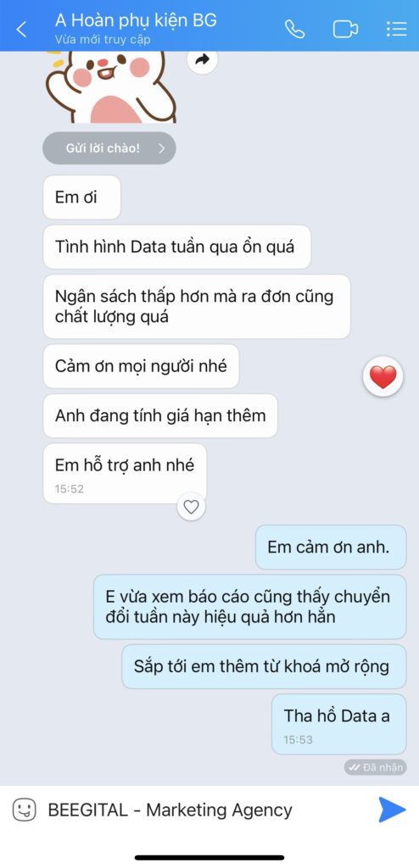Select the 'Cảm ơn mọi người nhé' message
The image size is (419, 868).
(x=141, y=366)
